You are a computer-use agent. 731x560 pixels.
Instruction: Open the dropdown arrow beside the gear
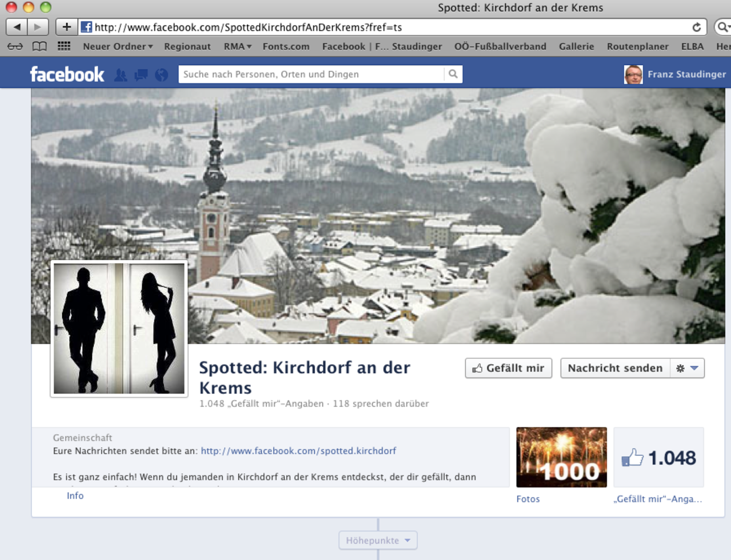[x=694, y=368]
